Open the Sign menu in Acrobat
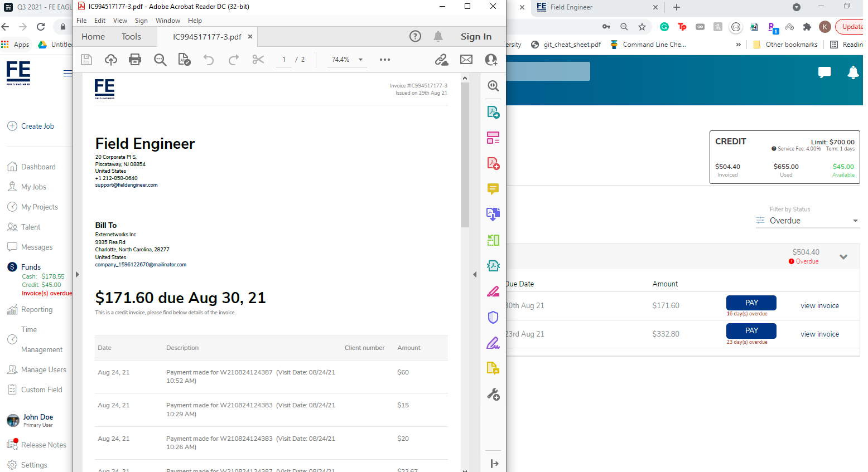868x472 pixels. pos(141,21)
